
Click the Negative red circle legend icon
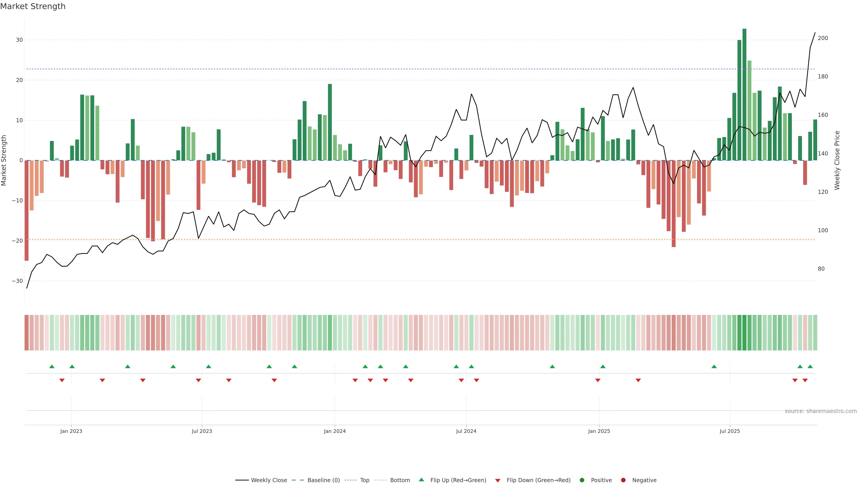[623, 480]
